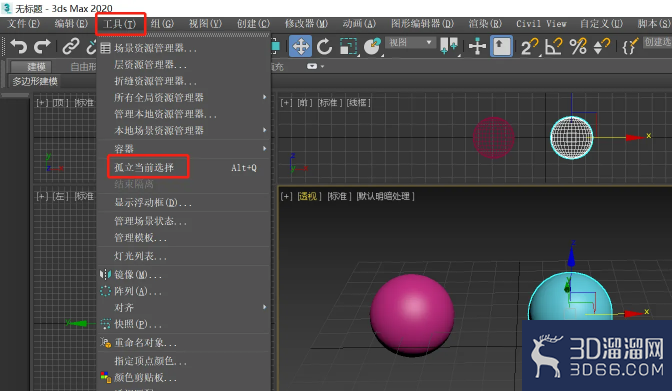This screenshot has height=391, width=672.
Task: Click the 多边形建模 panel label
Action: (35, 81)
